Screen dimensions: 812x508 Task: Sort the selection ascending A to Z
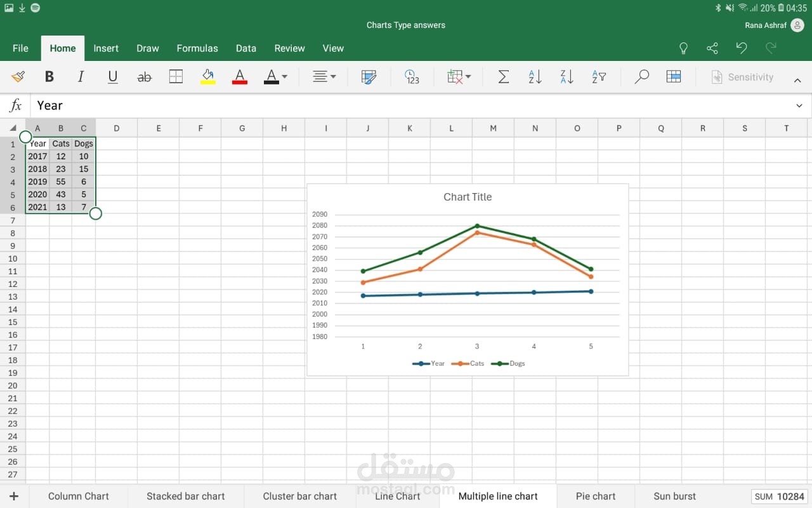[535, 77]
